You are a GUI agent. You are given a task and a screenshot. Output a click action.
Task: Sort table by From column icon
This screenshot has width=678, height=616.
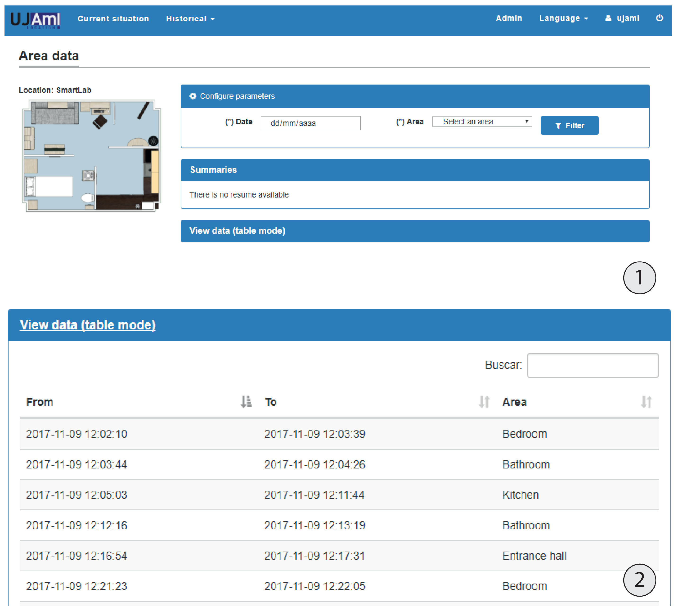pyautogui.click(x=246, y=401)
